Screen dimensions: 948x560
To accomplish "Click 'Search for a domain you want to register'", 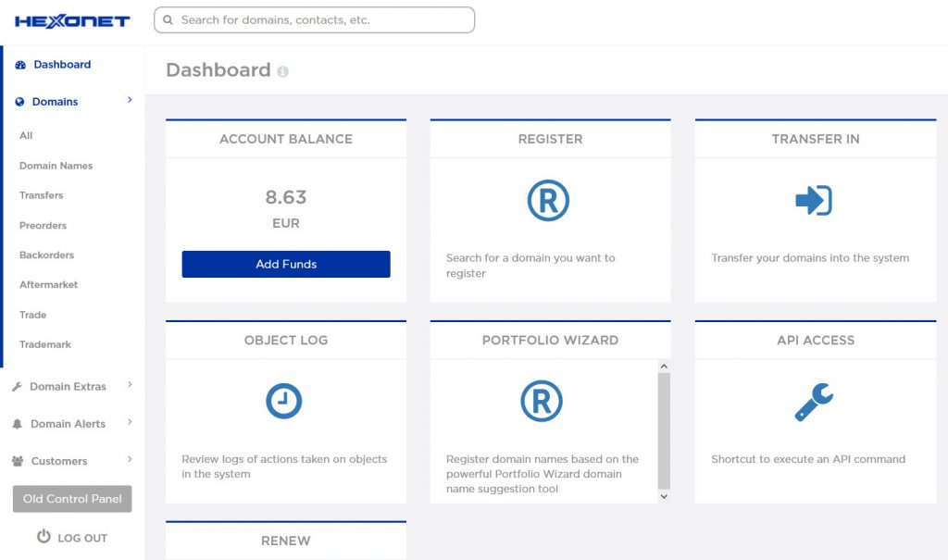I will click(530, 266).
